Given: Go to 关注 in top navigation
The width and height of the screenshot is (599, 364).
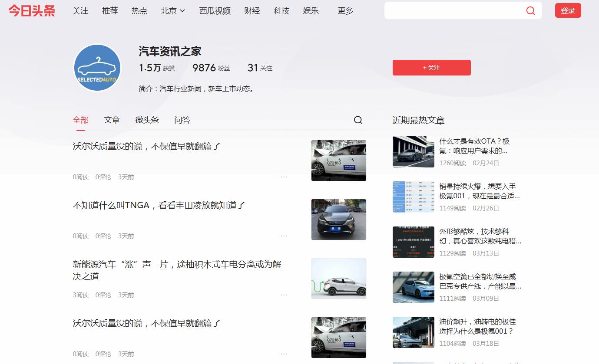Looking at the screenshot, I should tap(80, 11).
